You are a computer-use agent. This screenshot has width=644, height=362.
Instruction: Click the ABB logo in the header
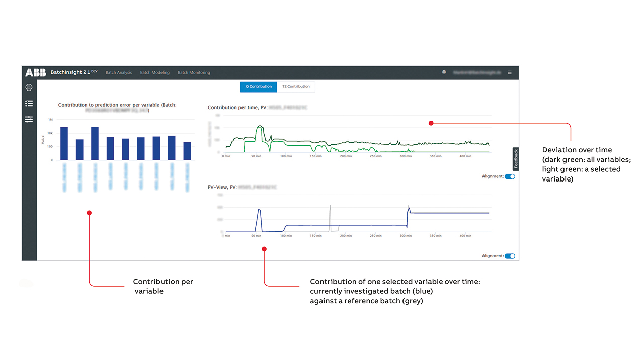[x=36, y=72]
